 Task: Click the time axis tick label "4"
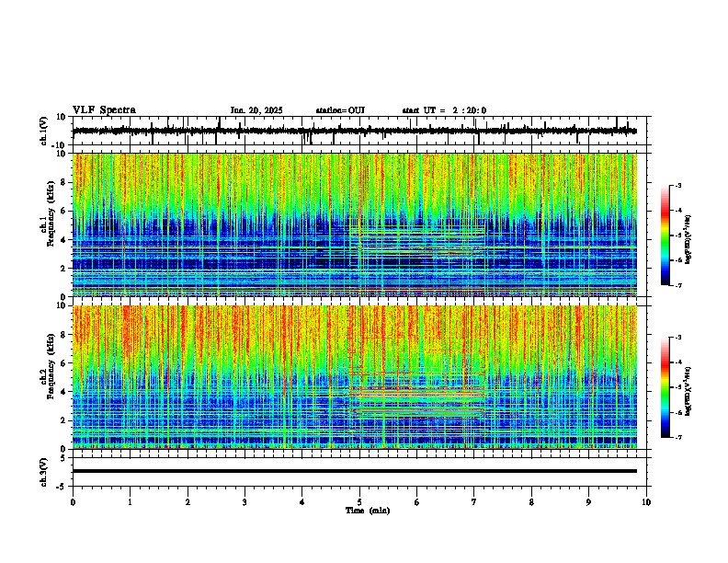[x=302, y=502]
